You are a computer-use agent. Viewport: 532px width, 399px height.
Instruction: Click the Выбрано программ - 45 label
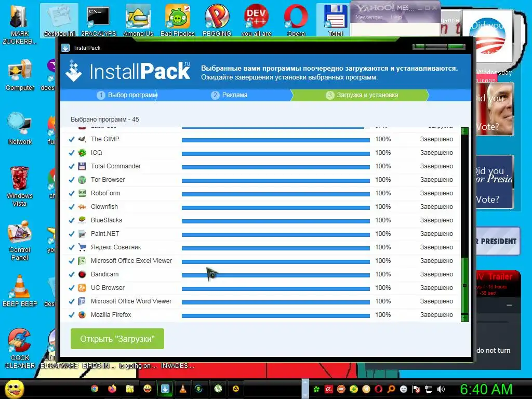[105, 119]
